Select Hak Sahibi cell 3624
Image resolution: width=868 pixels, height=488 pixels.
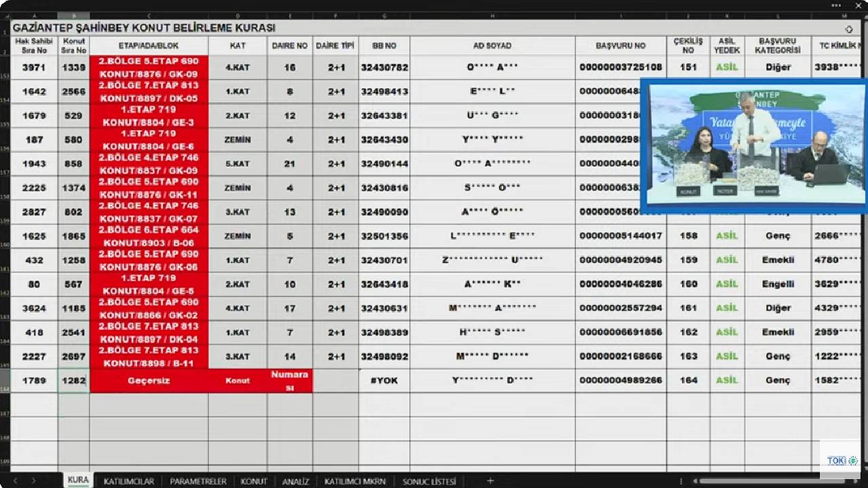[34, 308]
